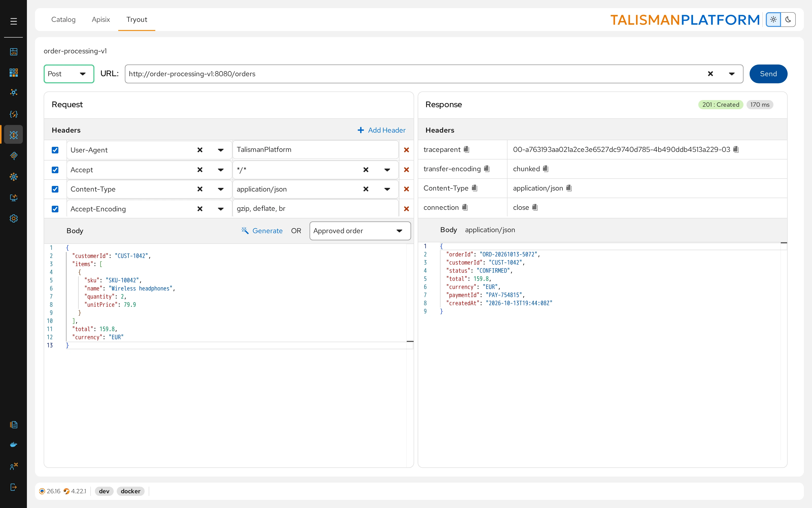
Task: Open the Docker whale icon in the sidebar
Action: tap(13, 445)
